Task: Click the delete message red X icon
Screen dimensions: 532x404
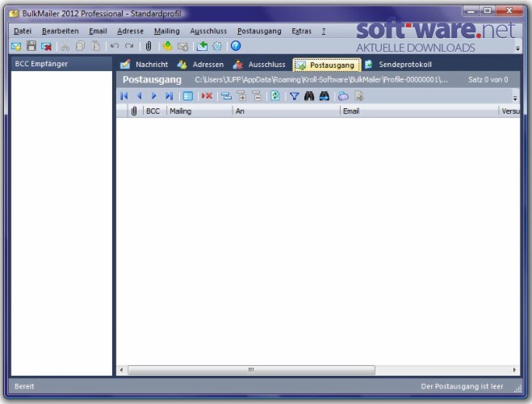Action: pyautogui.click(x=46, y=46)
